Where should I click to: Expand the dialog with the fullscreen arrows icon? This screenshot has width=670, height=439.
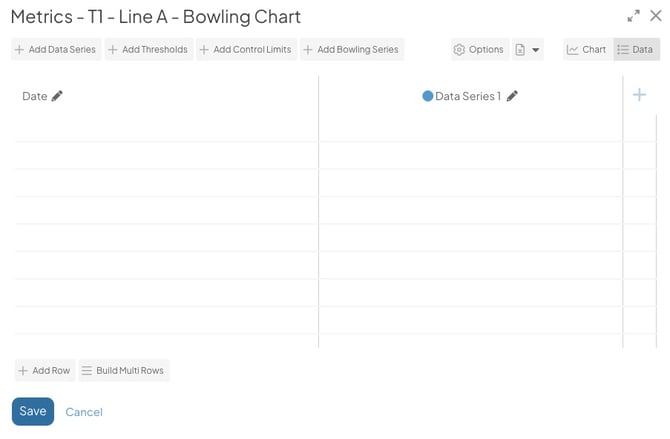[634, 16]
